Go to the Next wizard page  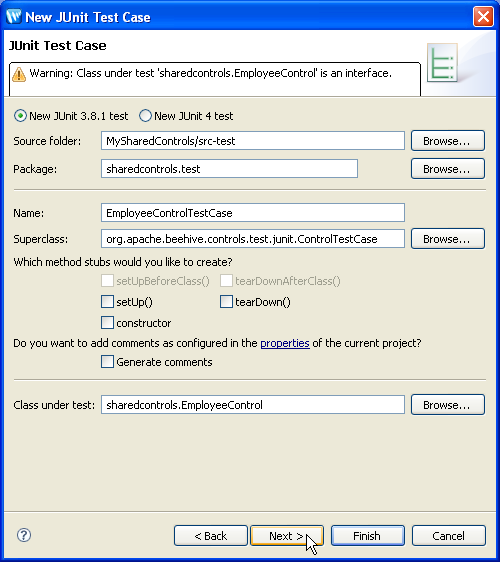point(287,535)
